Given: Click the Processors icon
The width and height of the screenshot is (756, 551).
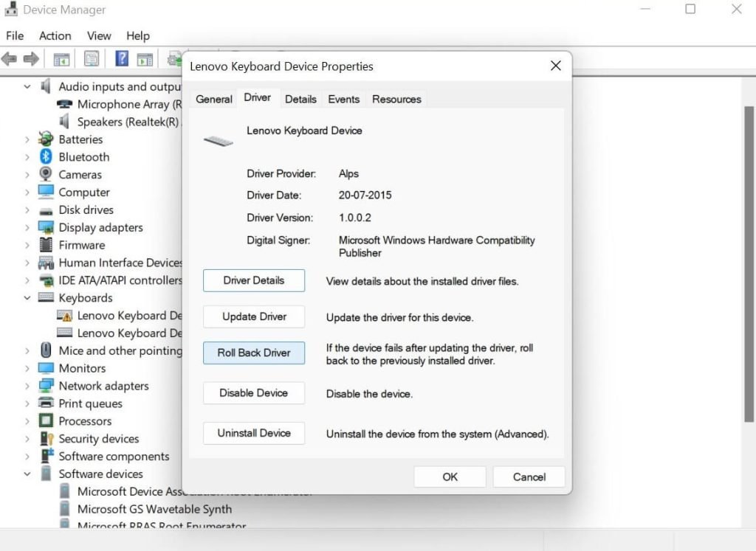Looking at the screenshot, I should tap(46, 420).
